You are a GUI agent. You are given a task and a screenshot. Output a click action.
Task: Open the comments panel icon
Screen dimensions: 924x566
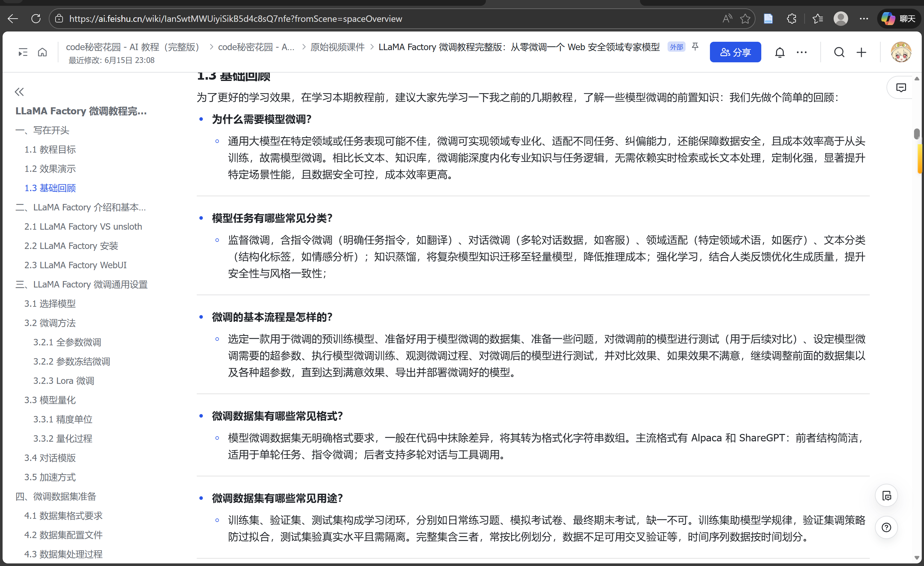pos(902,87)
